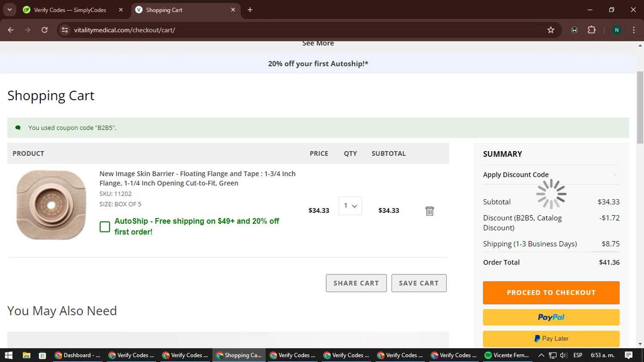Click the scrollbar down arrow
This screenshot has height=362, width=644.
pyautogui.click(x=640, y=344)
